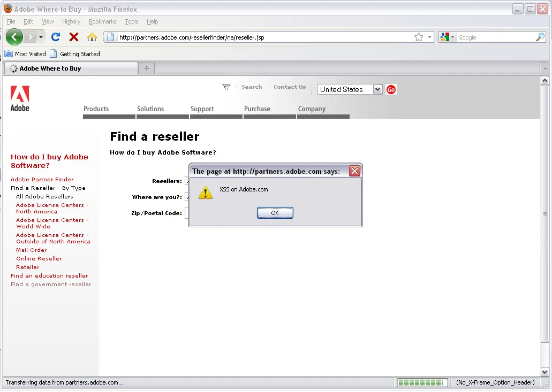
Task: Close the alert dialog with red X
Action: click(354, 171)
